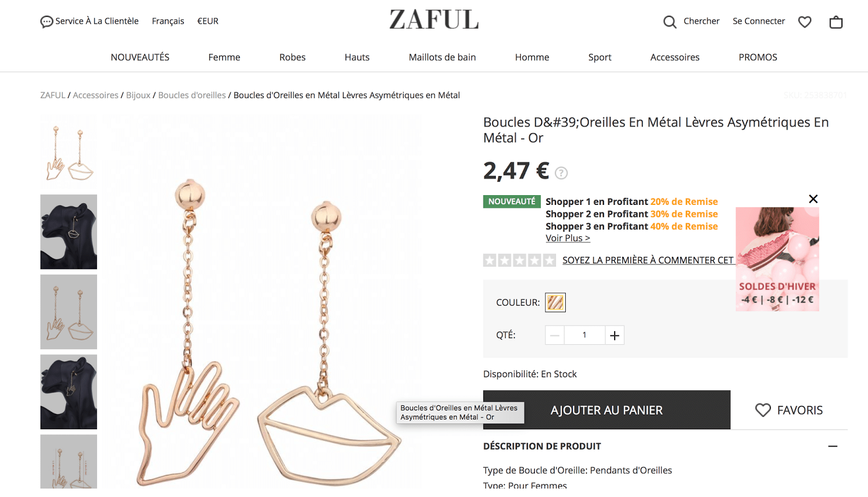Open the Accessoires menu in navigation bar
This screenshot has width=868, height=497.
[x=675, y=57]
